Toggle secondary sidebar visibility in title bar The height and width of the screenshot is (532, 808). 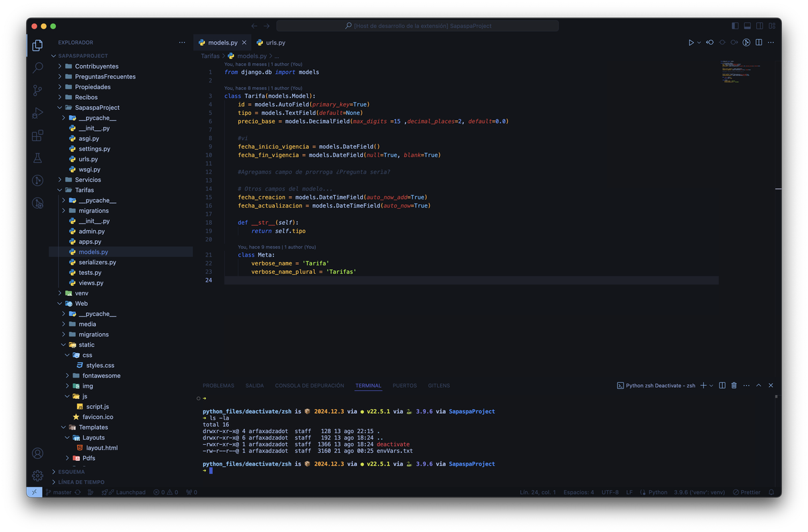click(x=759, y=26)
